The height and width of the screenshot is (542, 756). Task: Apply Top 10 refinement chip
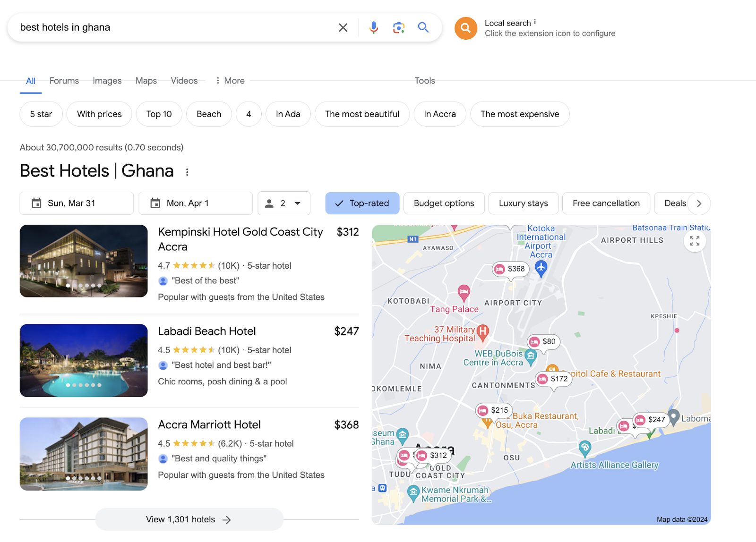coord(159,114)
